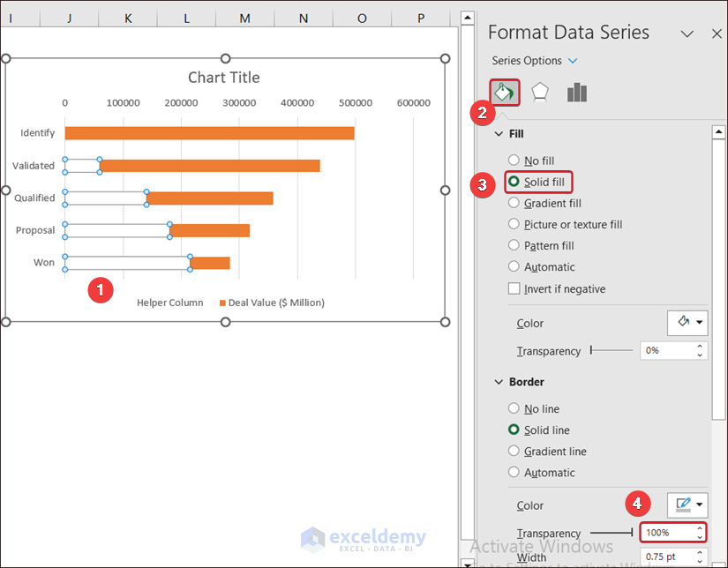The height and width of the screenshot is (568, 728).
Task: Enable Invert if negative checkbox
Action: (514, 289)
